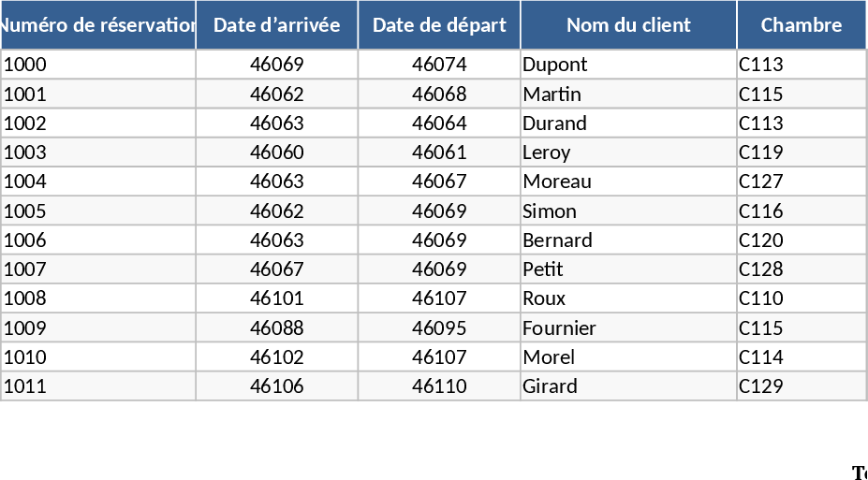Click the departure date cell 46110
Screen dimensions: 868x480
439,386
